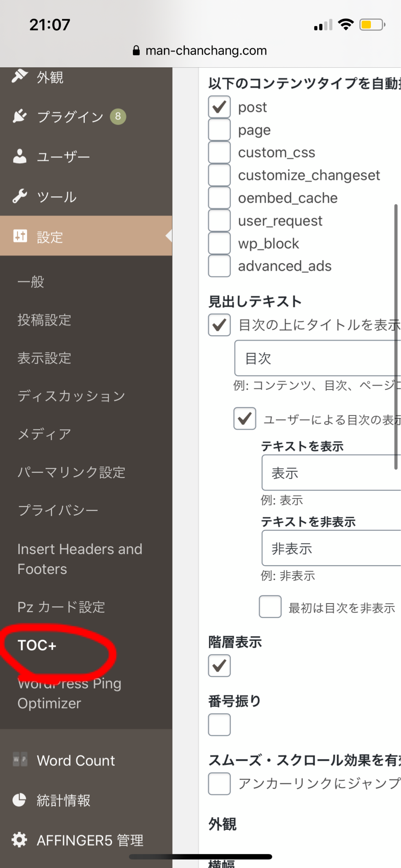Check the 番号振り numbering checkbox

click(219, 724)
